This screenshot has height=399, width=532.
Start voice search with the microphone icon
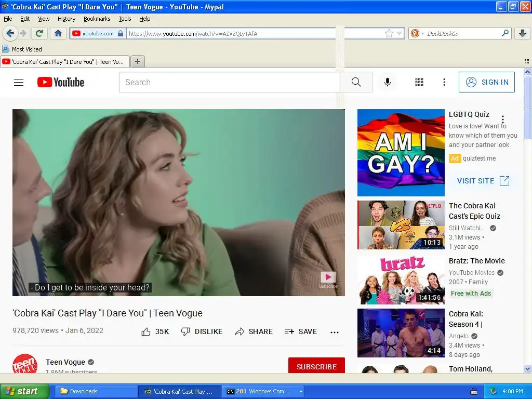388,82
